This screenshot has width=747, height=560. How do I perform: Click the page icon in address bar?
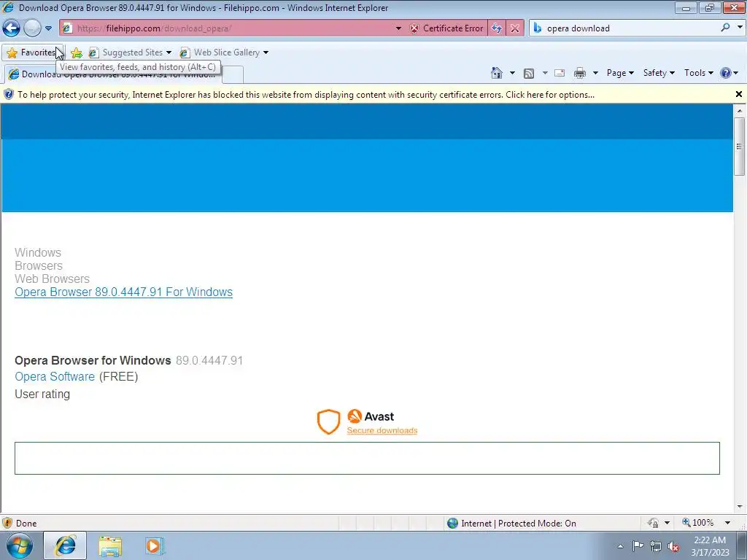67,28
